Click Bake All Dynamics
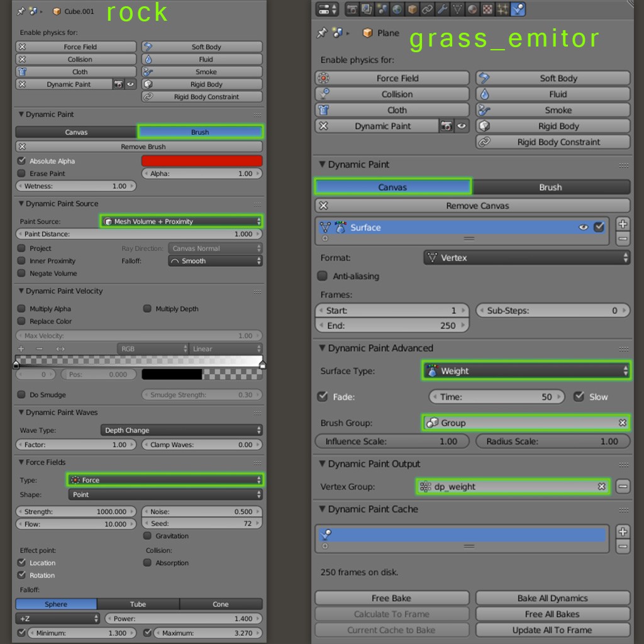644x644 pixels. coord(552,598)
